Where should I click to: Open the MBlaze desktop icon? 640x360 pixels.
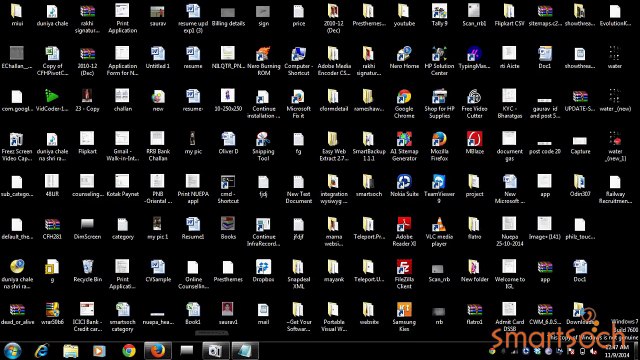[x=474, y=143]
